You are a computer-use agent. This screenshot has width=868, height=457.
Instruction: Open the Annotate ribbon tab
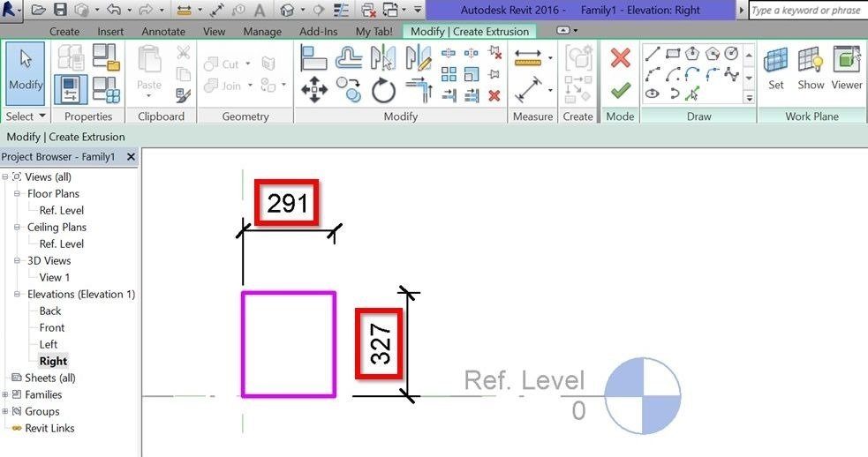click(x=163, y=32)
